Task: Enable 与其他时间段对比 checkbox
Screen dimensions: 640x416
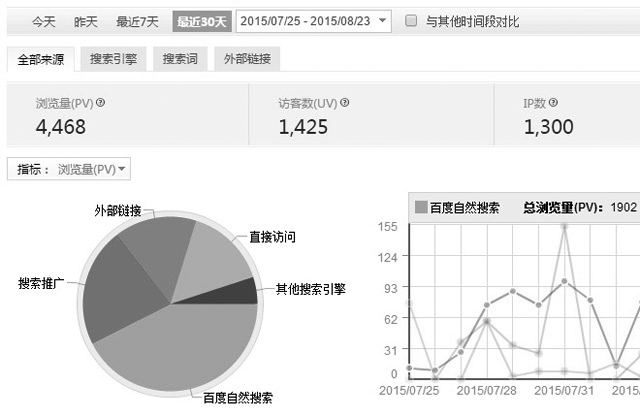Action: (x=411, y=21)
